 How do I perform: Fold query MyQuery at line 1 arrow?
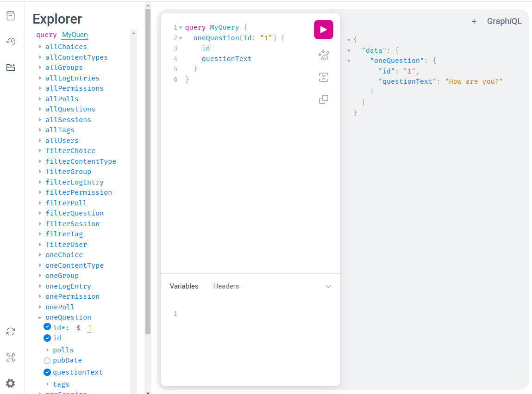click(x=181, y=28)
